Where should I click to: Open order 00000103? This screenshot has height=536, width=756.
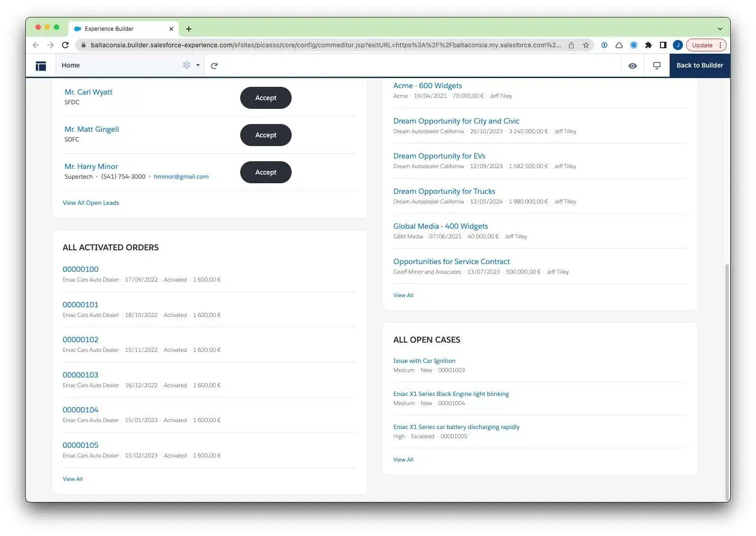(80, 375)
